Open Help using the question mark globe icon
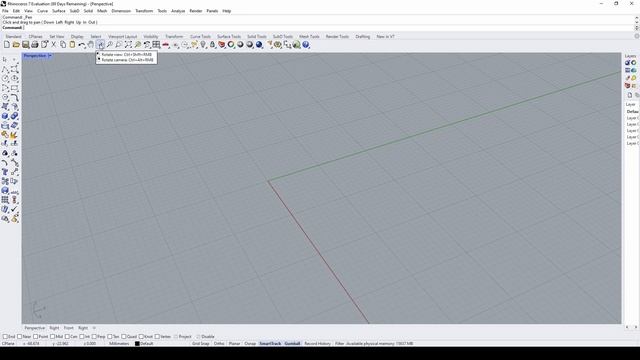This screenshot has width=640, height=360. [306, 45]
